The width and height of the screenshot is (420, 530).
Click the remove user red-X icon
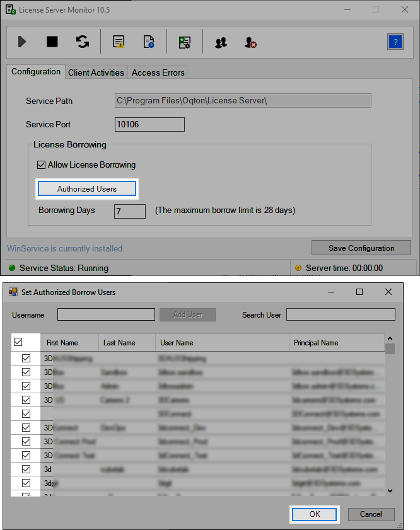pyautogui.click(x=250, y=42)
